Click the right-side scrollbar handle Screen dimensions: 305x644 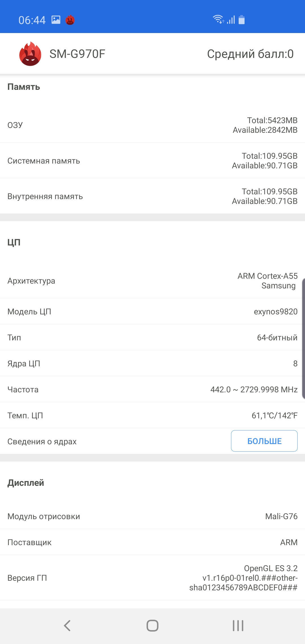303,338
